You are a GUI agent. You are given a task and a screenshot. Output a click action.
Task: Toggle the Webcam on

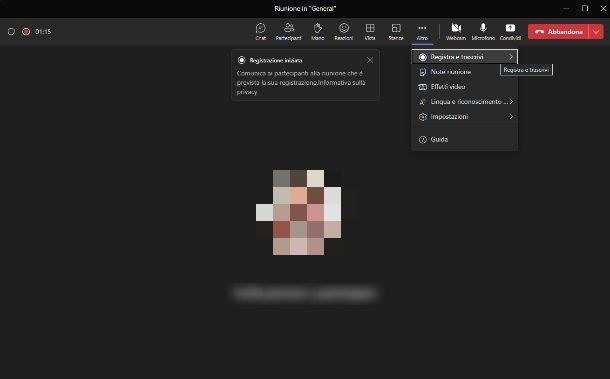coord(456,32)
